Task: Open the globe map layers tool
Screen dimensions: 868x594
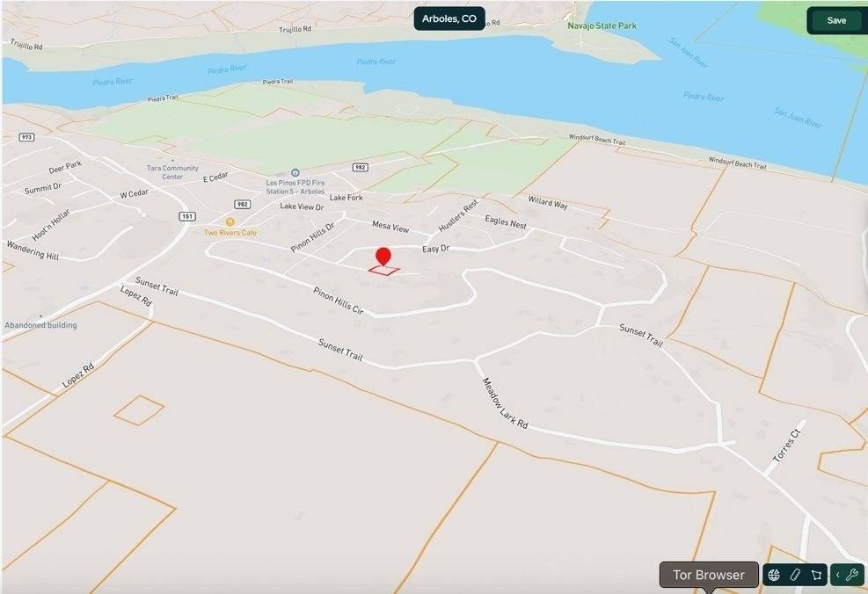Action: coord(774,576)
